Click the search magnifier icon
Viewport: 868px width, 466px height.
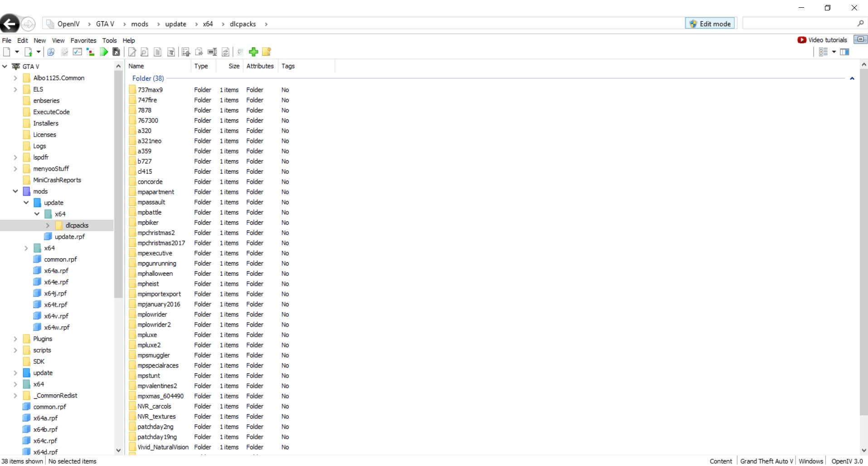point(860,24)
